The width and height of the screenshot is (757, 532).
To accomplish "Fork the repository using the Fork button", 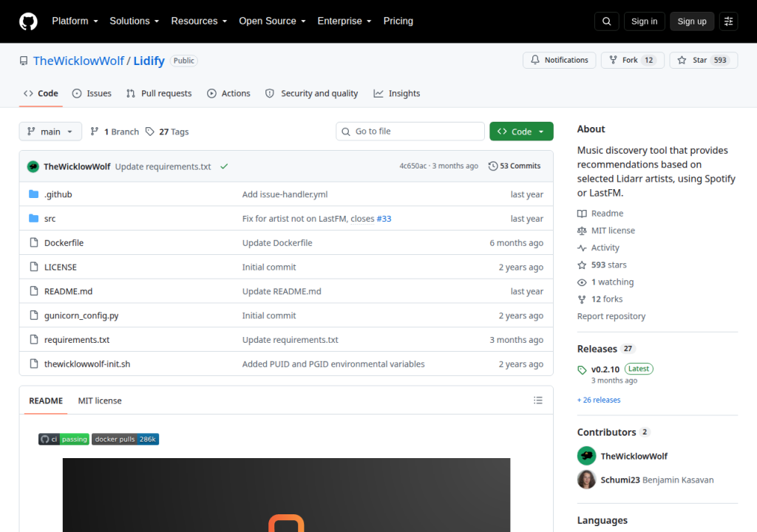I will 633,60.
